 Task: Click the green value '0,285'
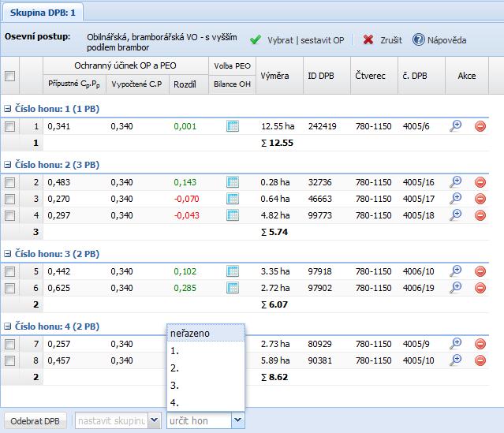[x=185, y=288]
